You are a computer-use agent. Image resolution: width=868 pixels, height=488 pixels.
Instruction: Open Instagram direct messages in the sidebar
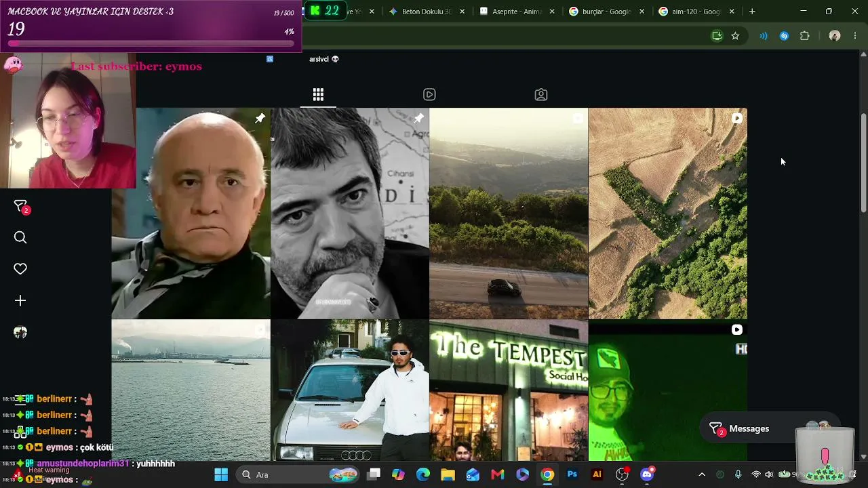tap(20, 206)
